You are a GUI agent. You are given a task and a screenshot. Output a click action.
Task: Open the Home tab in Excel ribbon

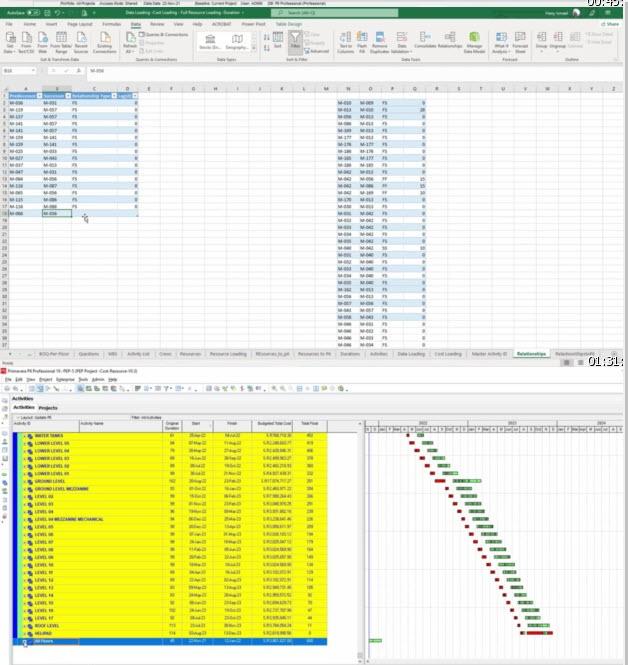pos(30,24)
